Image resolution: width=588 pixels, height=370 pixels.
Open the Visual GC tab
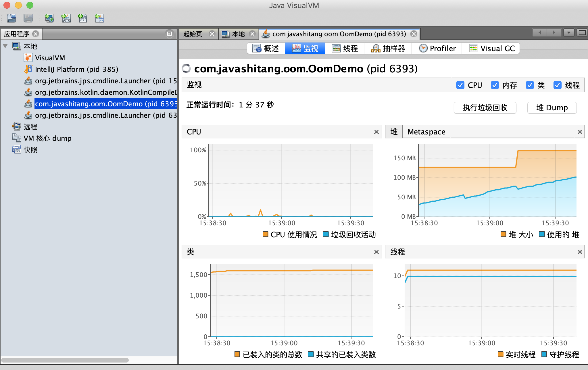tap(491, 48)
